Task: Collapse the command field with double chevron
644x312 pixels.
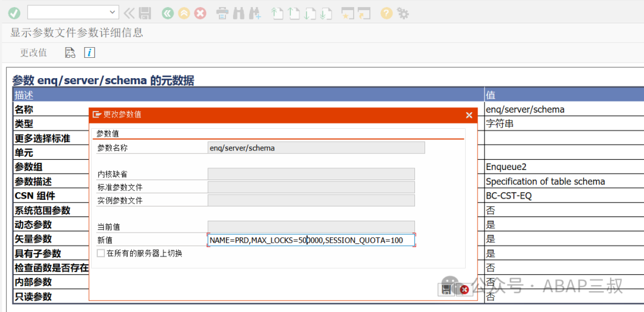Action: coord(129,13)
